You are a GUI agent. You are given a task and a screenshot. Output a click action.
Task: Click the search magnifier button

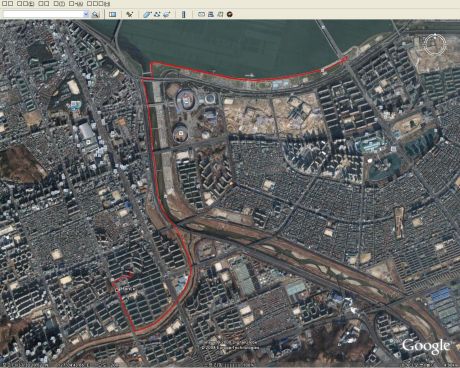pos(95,14)
